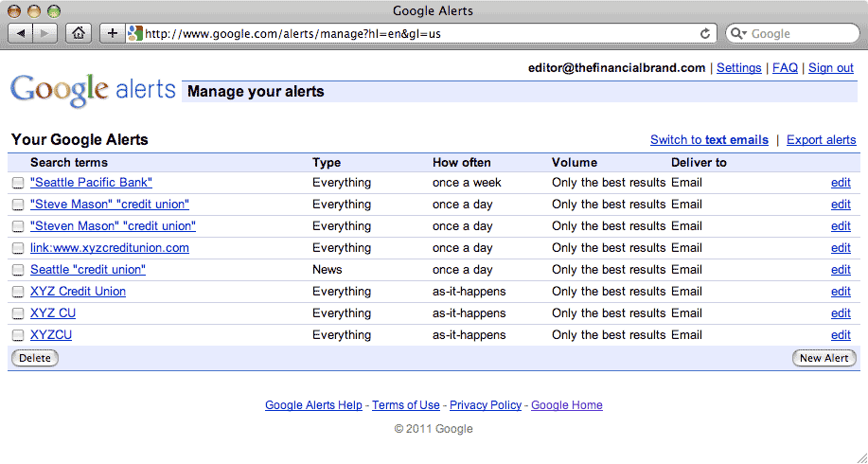
Task: Go back with the browser back arrow
Action: click(21, 33)
